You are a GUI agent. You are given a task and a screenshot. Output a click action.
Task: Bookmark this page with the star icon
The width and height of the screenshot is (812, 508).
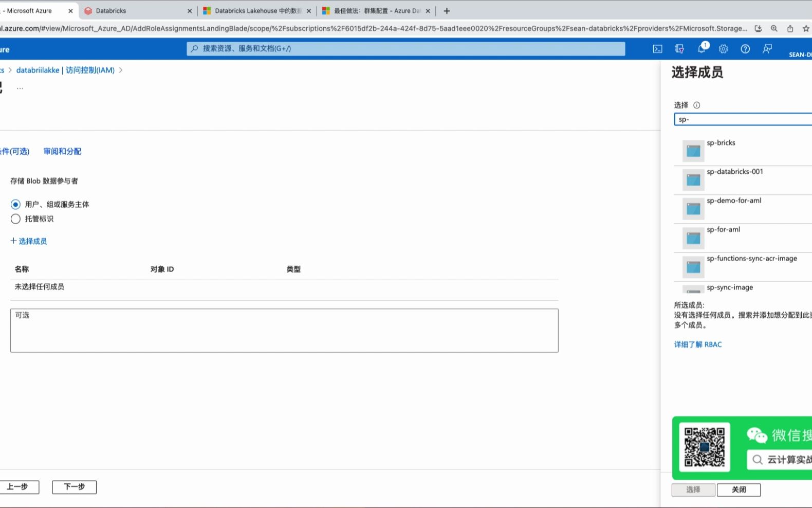[806, 29]
